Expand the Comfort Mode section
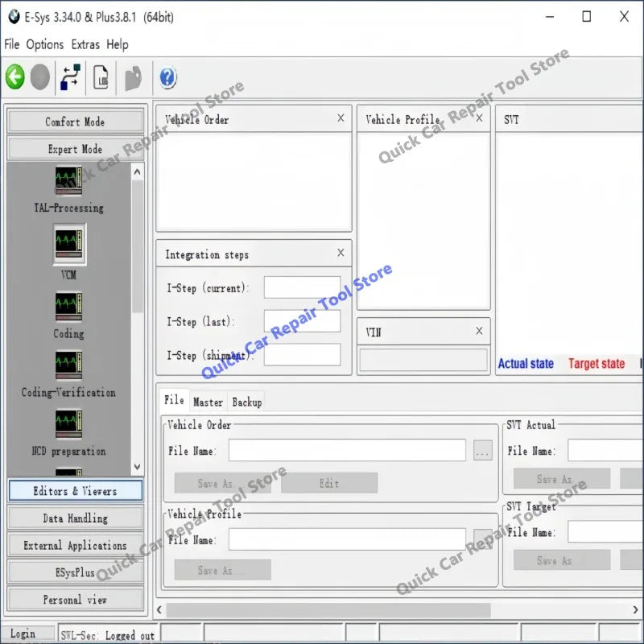 pyautogui.click(x=75, y=122)
